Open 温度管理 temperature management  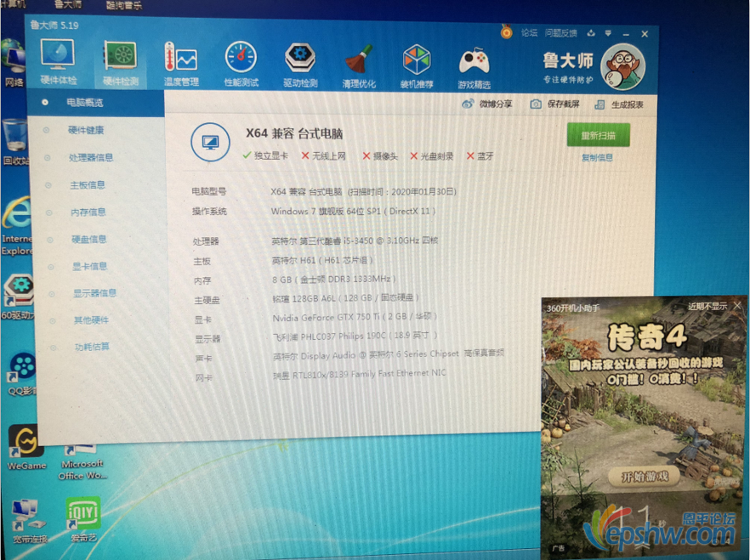[x=181, y=64]
